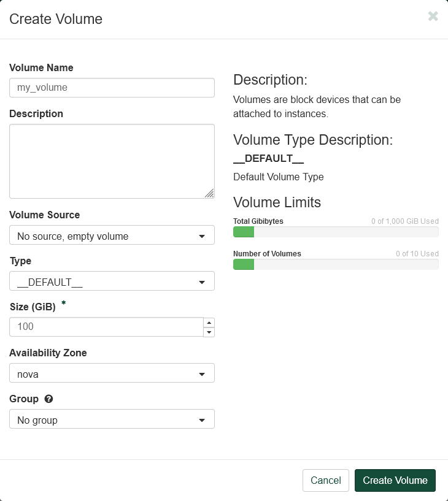Increase size using the up stepper arrow
448x501 pixels.
209,323
